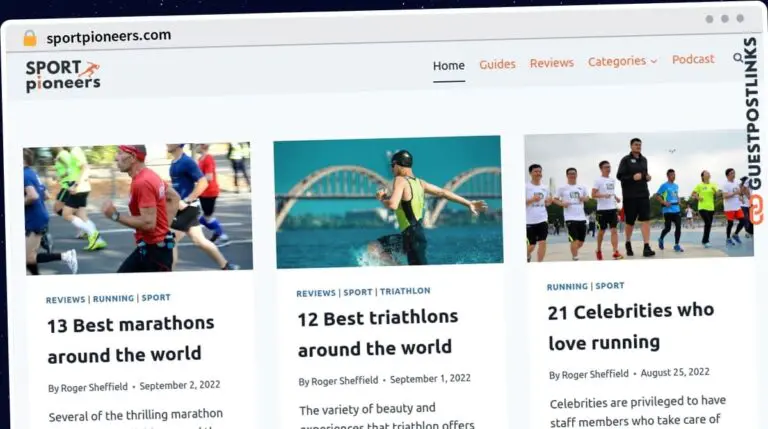
Task: Select the SPORT tag on the triathlons post
Action: coord(358,292)
